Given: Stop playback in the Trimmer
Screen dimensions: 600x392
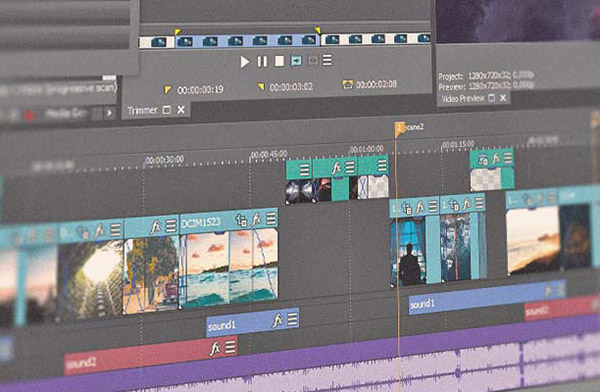Looking at the screenshot, I should click(x=280, y=61).
